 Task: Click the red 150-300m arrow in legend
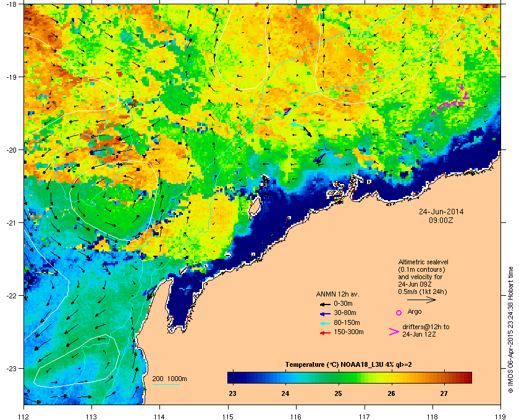click(326, 333)
